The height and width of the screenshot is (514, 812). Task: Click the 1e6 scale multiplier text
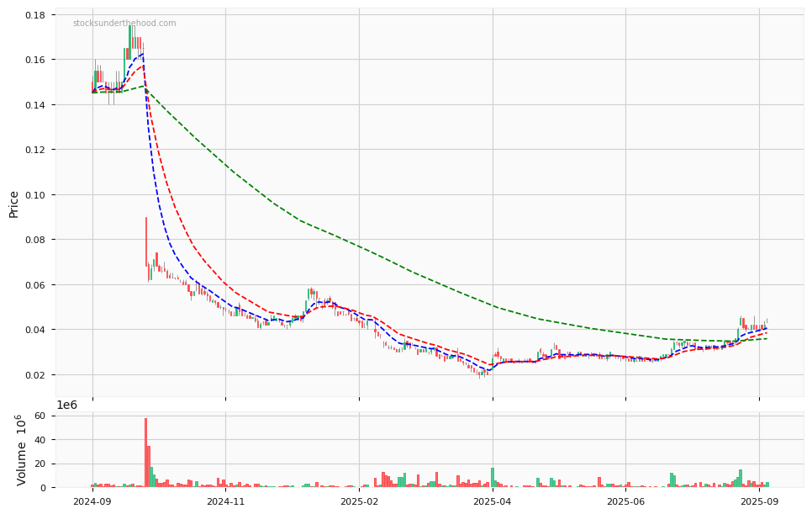(66, 405)
